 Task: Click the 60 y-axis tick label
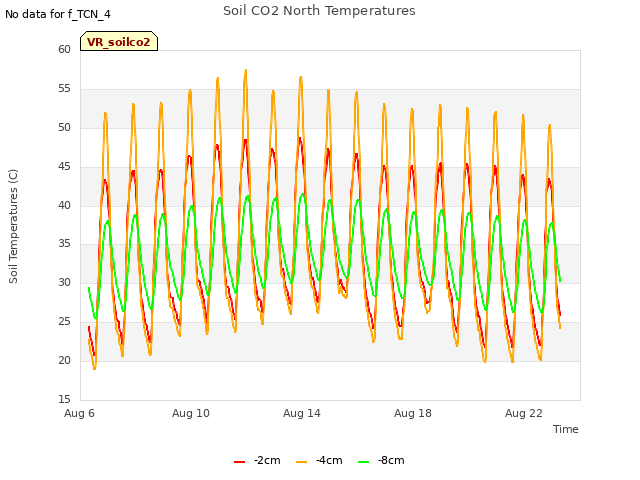point(64,49)
